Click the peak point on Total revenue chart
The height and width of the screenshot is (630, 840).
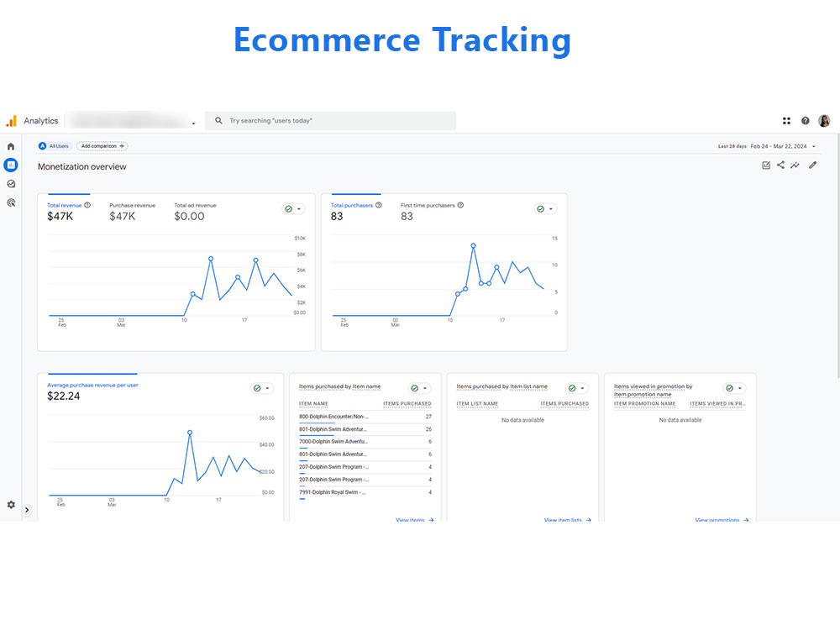click(x=211, y=259)
